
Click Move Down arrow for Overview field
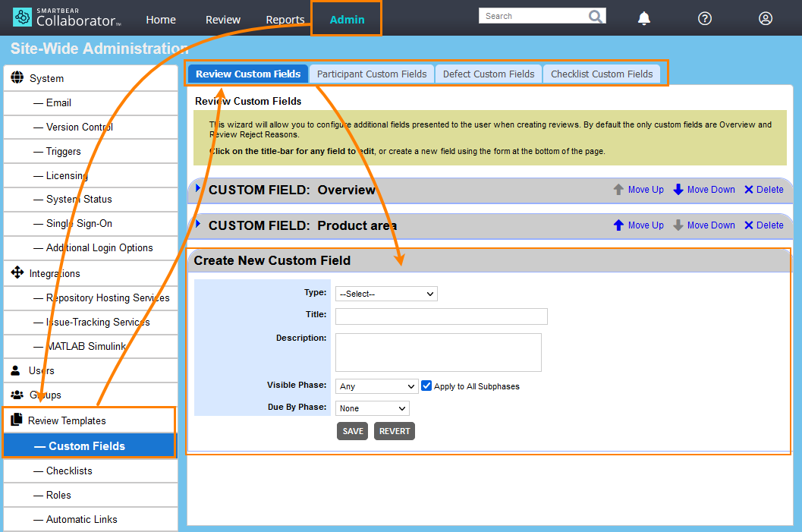[678, 190]
